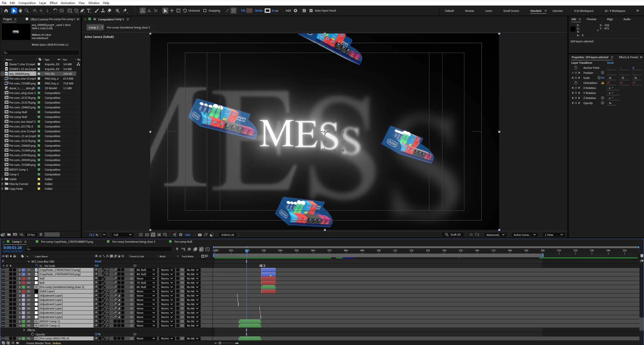Screen dimensions: 644x345
Task: Toggle Draft 3D mode
Action: coord(453,235)
